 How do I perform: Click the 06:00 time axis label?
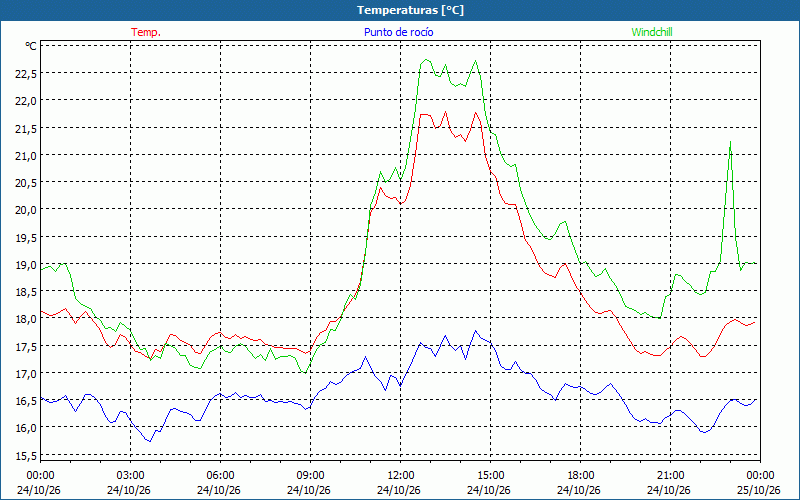[220, 476]
